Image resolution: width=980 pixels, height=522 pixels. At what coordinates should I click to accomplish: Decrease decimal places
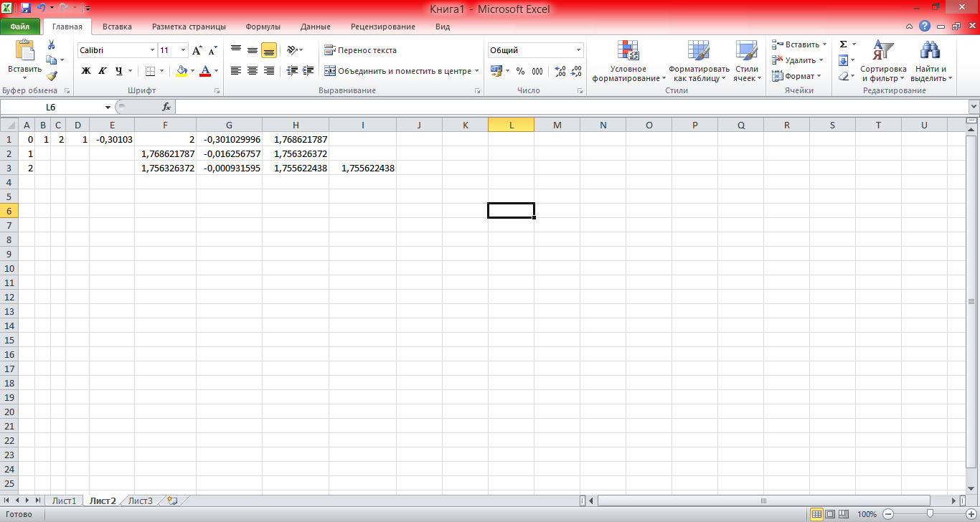click(x=577, y=71)
